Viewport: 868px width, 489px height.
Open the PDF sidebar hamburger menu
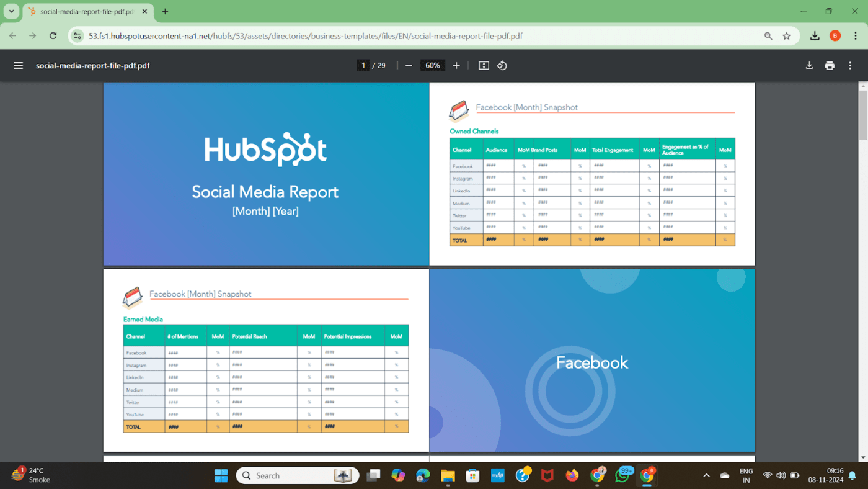point(18,65)
